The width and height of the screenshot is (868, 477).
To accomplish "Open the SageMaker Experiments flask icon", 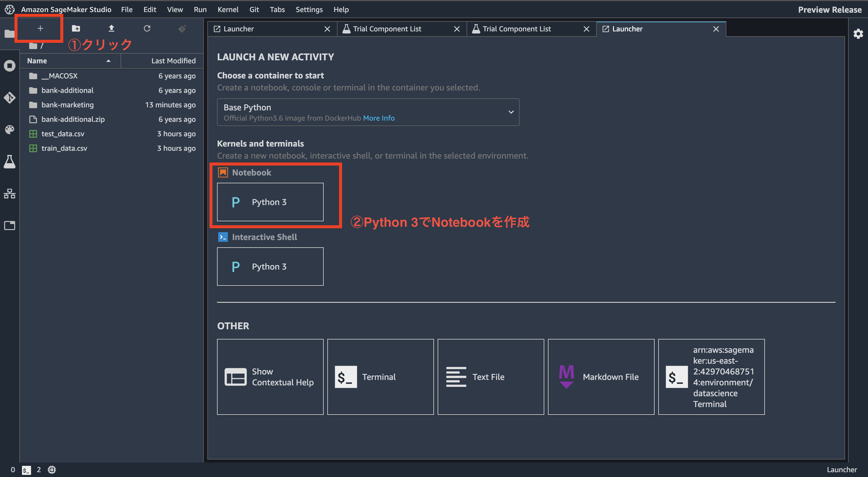I will pos(9,162).
